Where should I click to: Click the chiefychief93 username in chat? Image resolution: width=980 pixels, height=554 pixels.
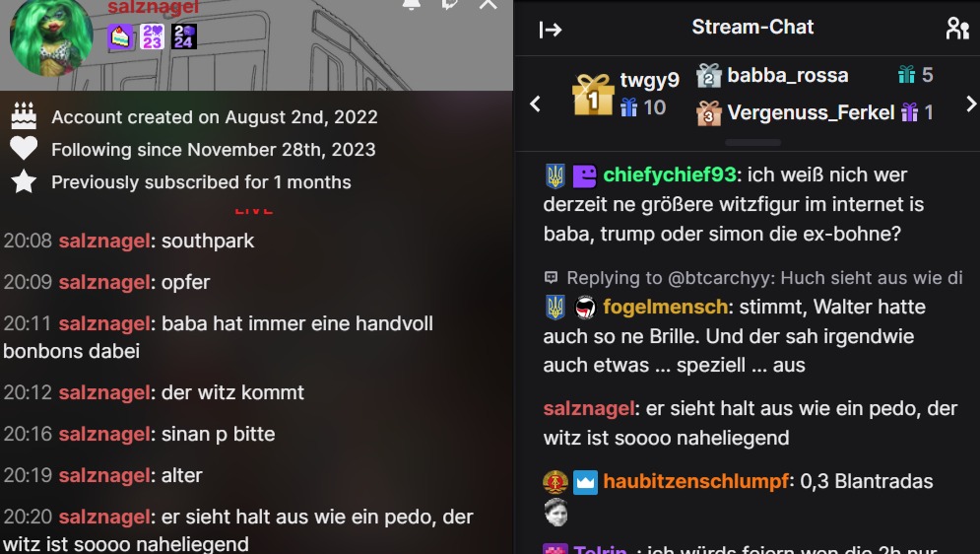[669, 174]
